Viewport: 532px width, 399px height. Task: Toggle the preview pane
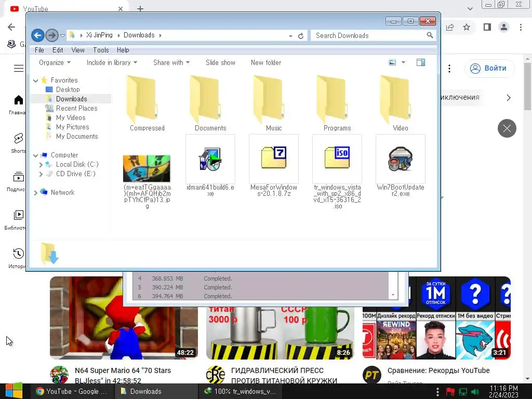pyautogui.click(x=421, y=62)
